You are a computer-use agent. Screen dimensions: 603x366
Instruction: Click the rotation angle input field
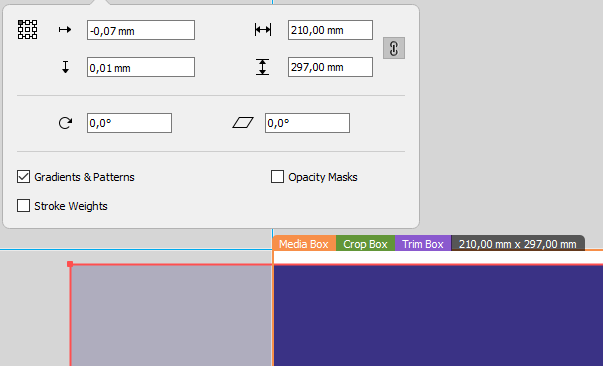129,123
